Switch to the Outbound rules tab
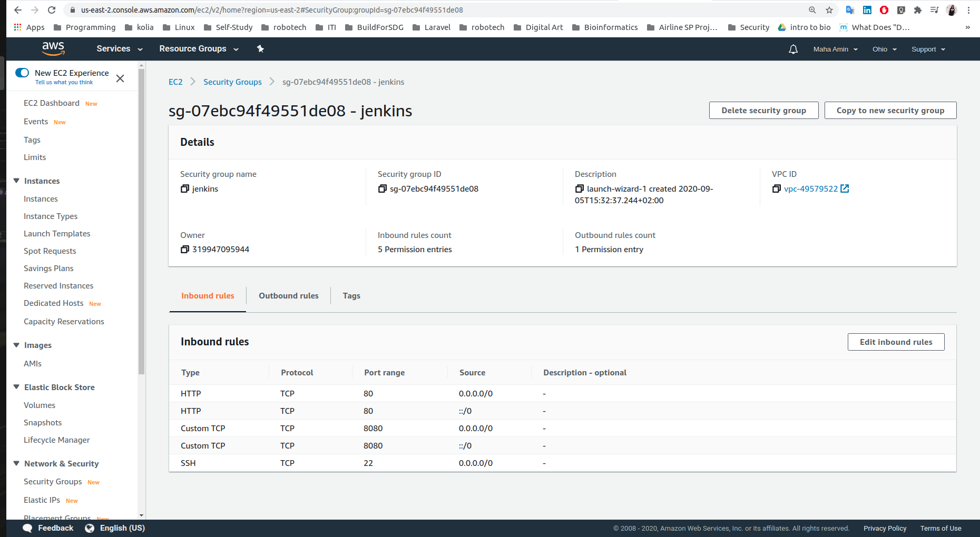The width and height of the screenshot is (980, 537). (x=289, y=296)
